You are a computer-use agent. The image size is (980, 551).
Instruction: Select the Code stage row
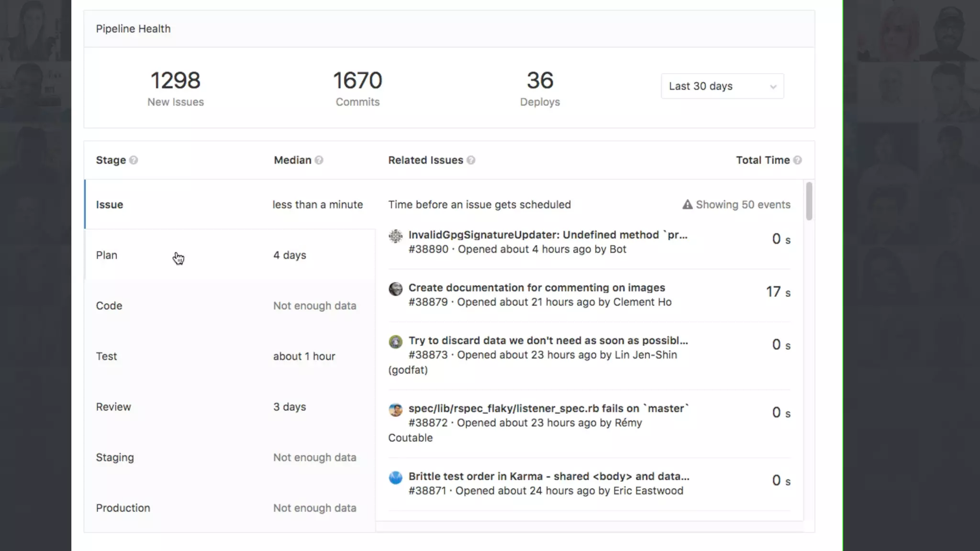click(109, 306)
